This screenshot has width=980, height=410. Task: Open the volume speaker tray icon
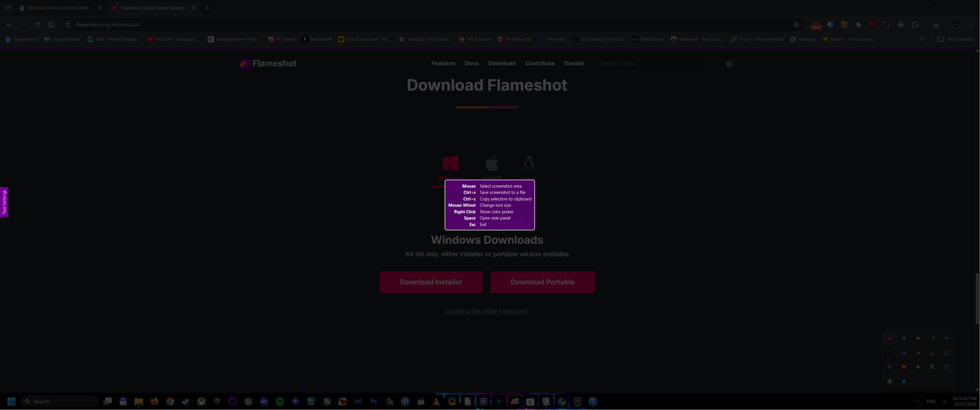945,401
